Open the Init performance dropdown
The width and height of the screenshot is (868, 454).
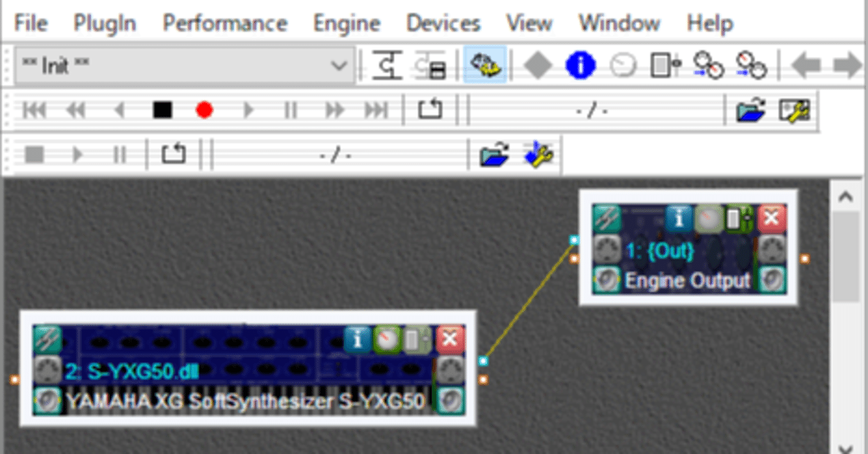pos(338,64)
